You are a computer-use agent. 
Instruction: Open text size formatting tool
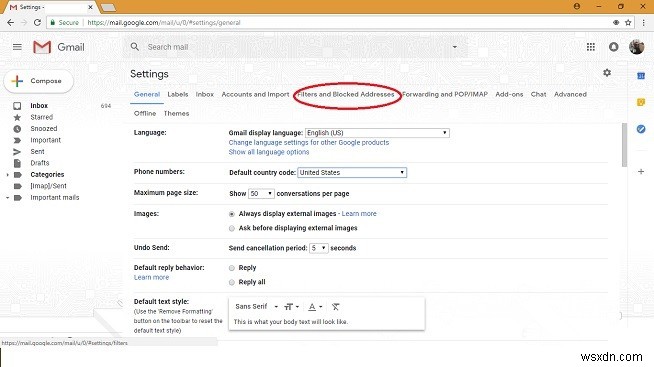coord(291,307)
